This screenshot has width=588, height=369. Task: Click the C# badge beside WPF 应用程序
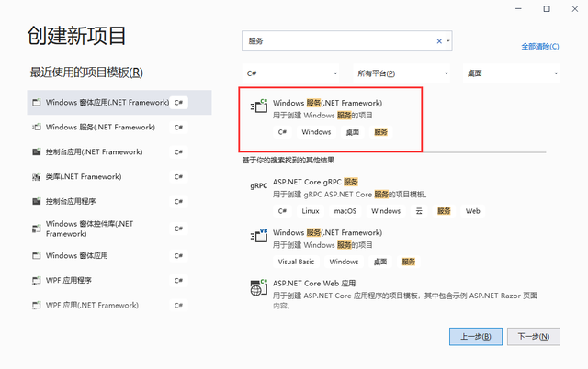tap(178, 281)
